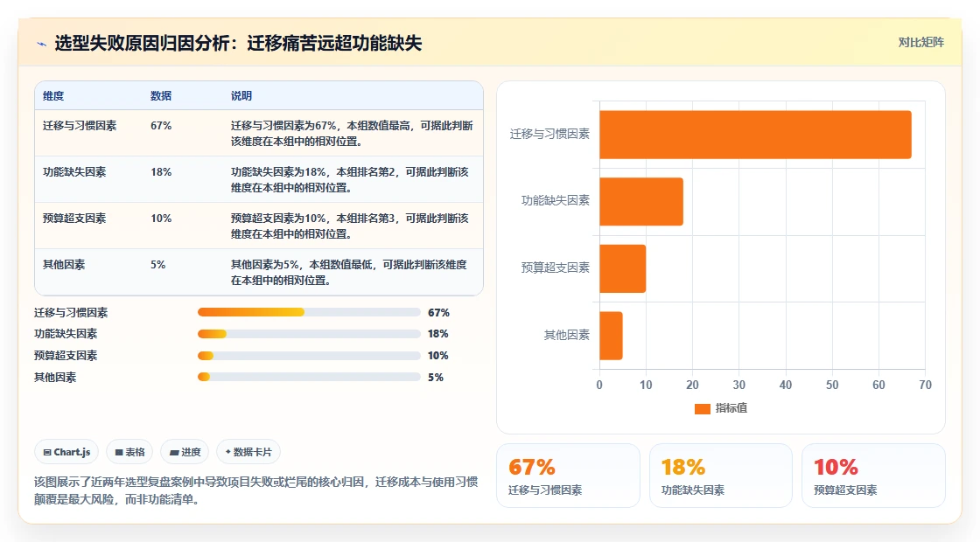Click the x-axis tick label 30
Viewport: 980px width, 542px height.
[x=738, y=386]
